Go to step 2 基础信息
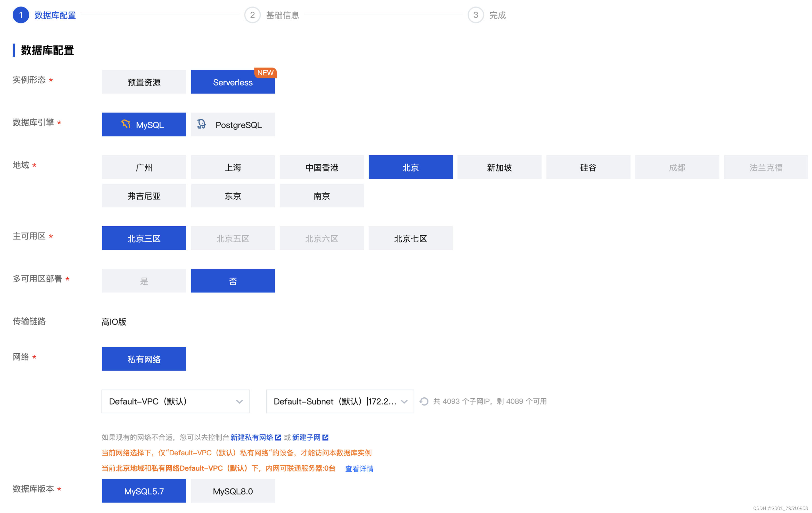812x513 pixels. click(x=272, y=15)
